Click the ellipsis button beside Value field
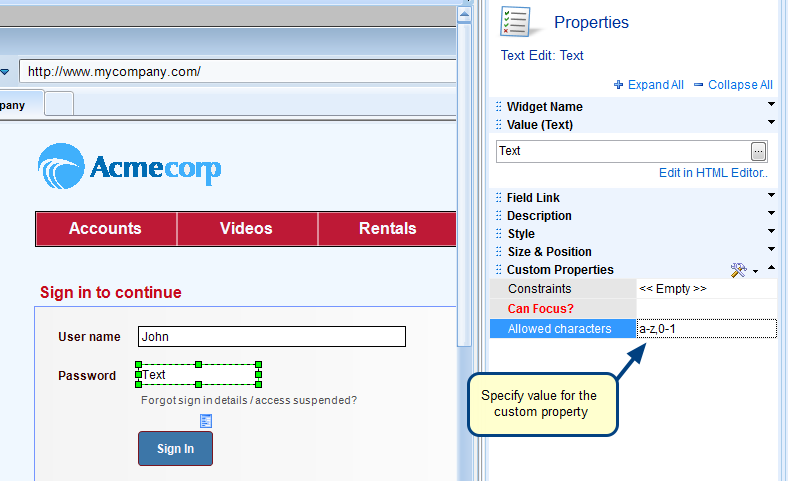Screen dimensions: 788x481 759,151
